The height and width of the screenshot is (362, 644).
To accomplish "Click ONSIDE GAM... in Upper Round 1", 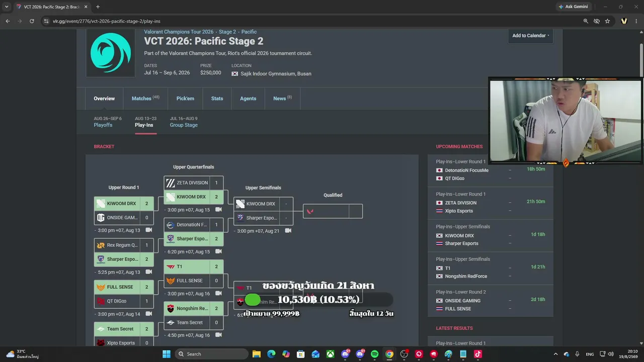I will pyautogui.click(x=124, y=218).
